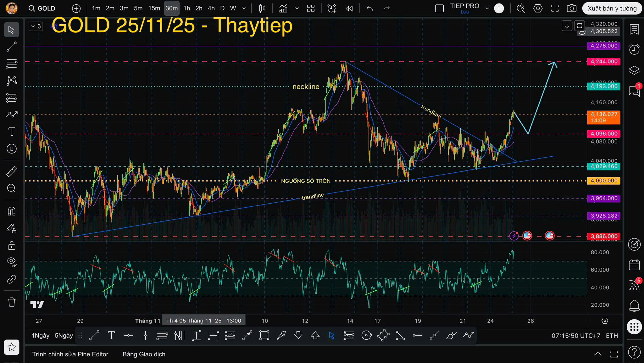The height and width of the screenshot is (363, 644).
Task: Open the TIEP PRO layout dropdown arrow
Action: (487, 8)
